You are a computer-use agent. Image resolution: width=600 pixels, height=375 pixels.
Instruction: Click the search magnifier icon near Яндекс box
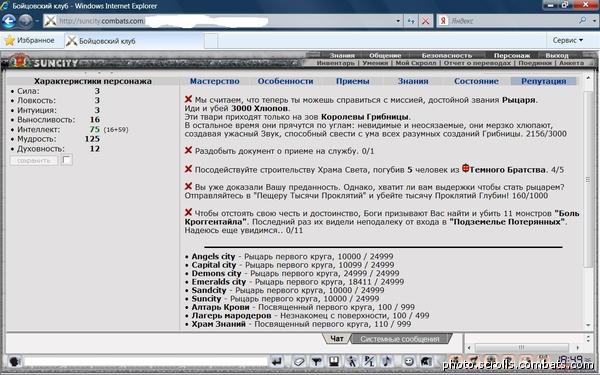pos(583,20)
